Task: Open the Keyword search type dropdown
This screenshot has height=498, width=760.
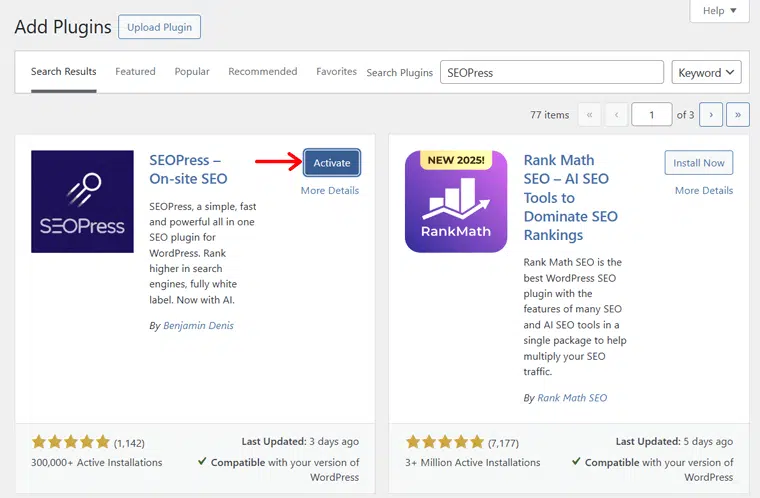Action: tap(706, 72)
